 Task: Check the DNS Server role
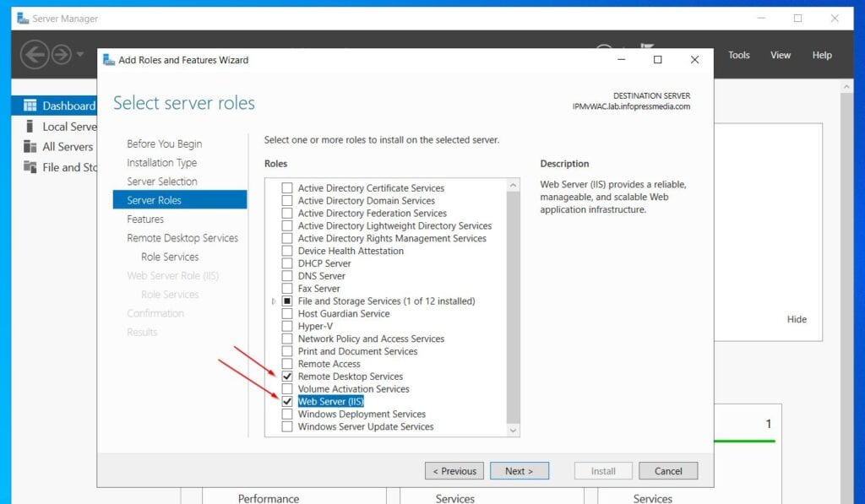[x=287, y=276]
